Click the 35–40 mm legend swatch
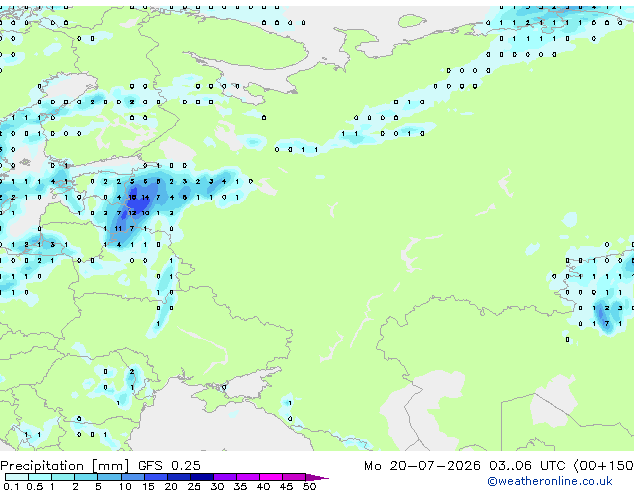This screenshot has height=490, width=634. coord(248,477)
